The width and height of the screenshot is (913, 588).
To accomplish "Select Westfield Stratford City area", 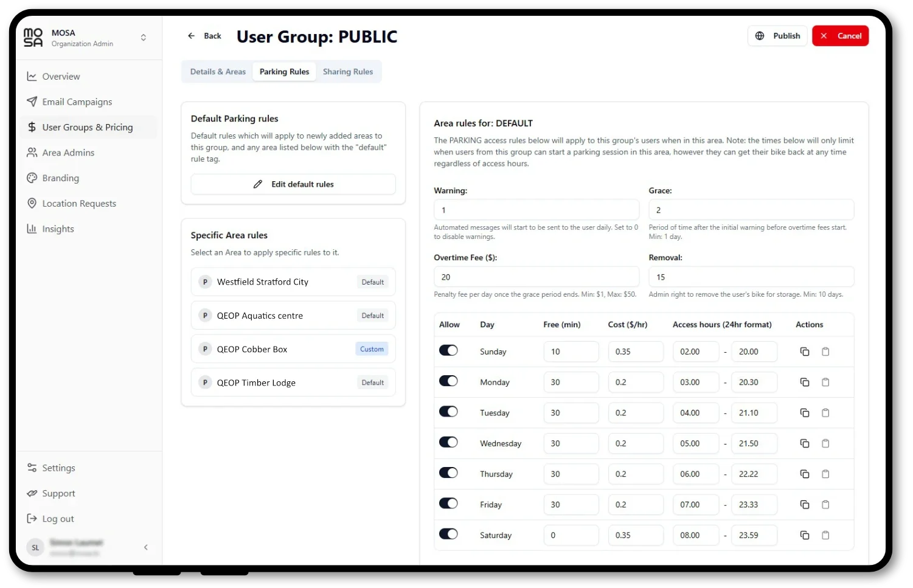I will tap(293, 282).
